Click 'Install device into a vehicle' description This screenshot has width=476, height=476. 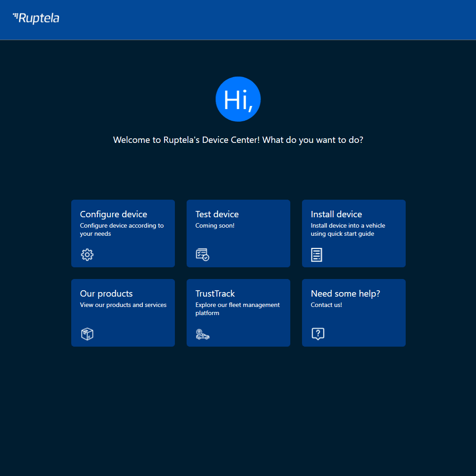coord(348,229)
